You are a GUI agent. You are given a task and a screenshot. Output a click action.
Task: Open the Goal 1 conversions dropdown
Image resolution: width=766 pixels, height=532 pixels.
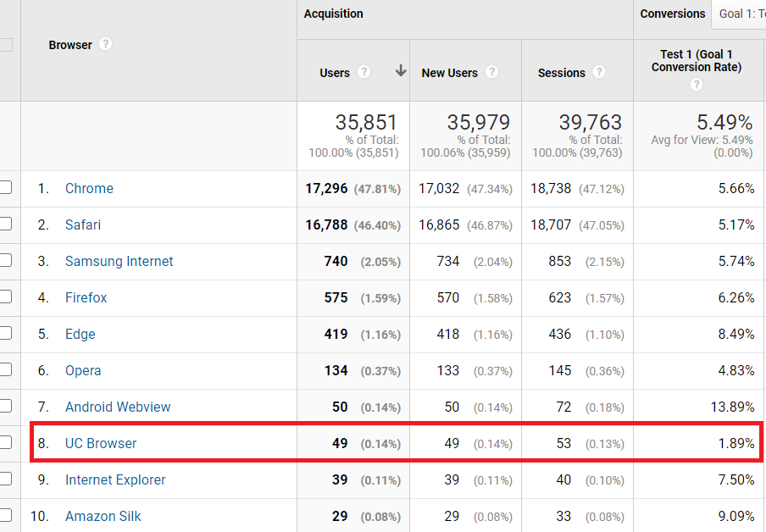pyautogui.click(x=739, y=14)
